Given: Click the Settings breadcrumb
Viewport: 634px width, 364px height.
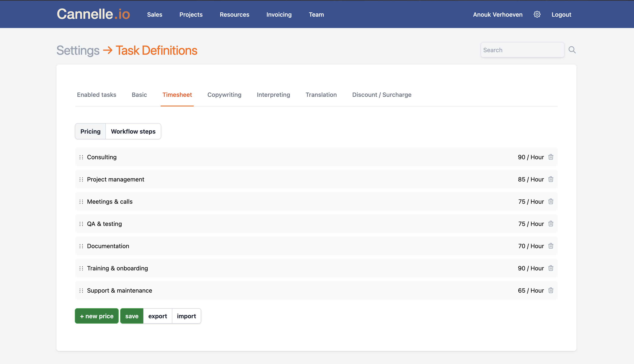Looking at the screenshot, I should pyautogui.click(x=78, y=50).
